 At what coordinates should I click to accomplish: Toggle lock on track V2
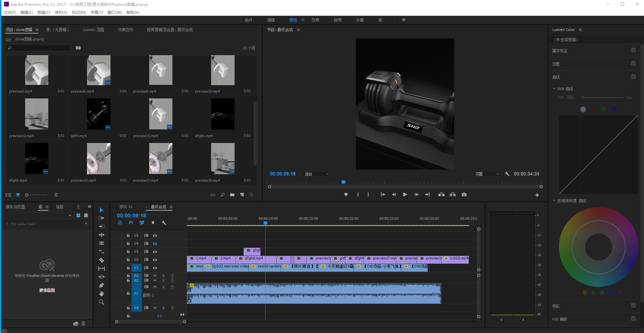tap(127, 260)
